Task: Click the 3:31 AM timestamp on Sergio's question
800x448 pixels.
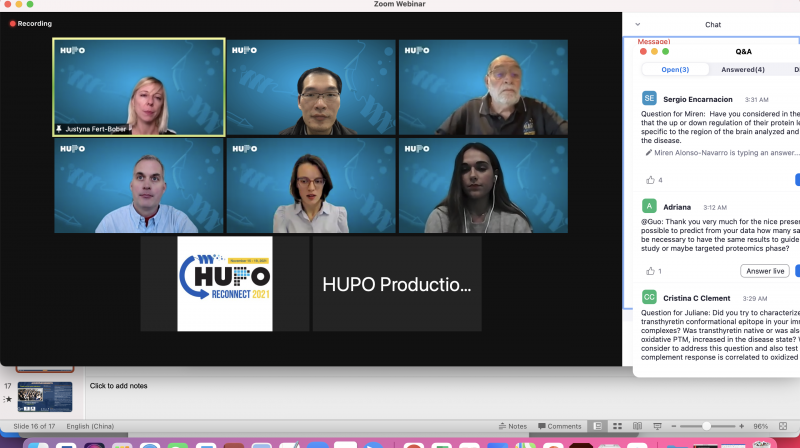Action: click(x=756, y=99)
